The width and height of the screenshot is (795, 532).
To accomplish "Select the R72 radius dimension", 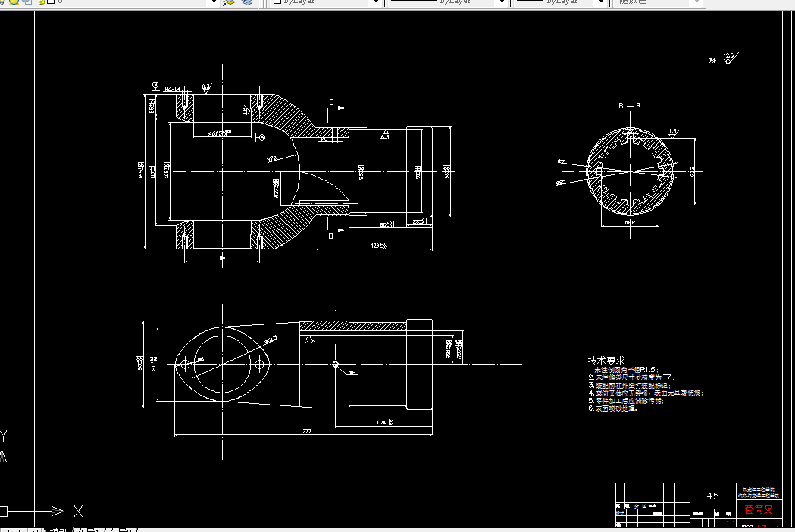I will (272, 159).
